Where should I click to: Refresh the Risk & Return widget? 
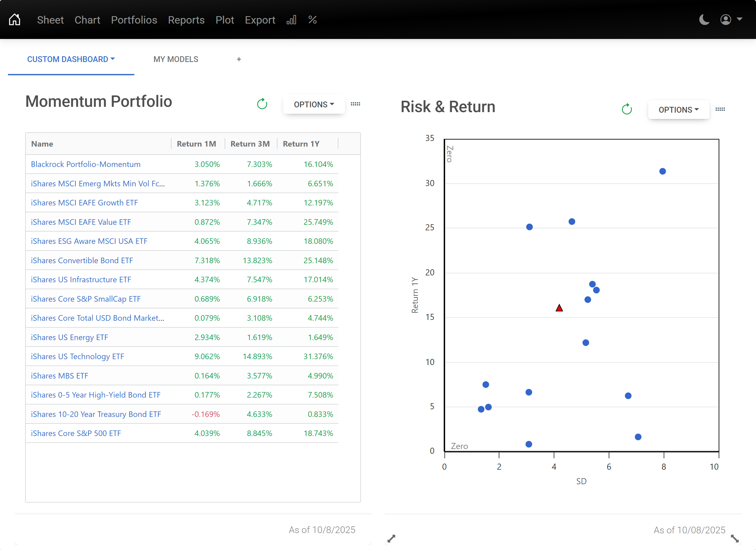click(x=627, y=109)
